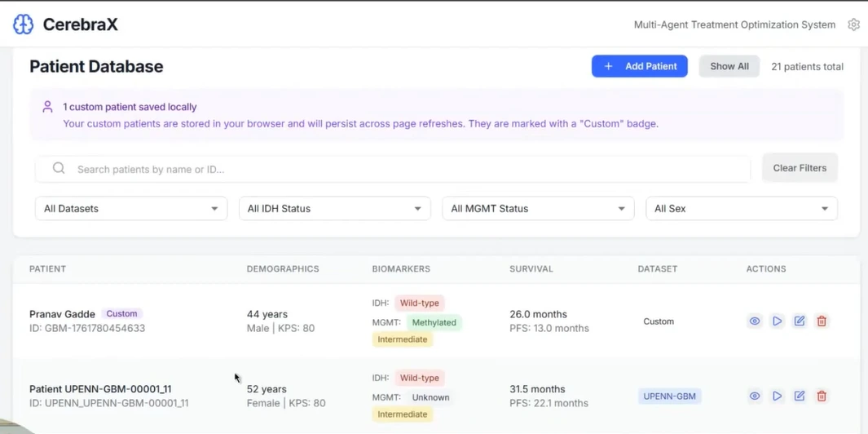Click the search magnifier icon
This screenshot has height=434, width=868.
pyautogui.click(x=59, y=169)
